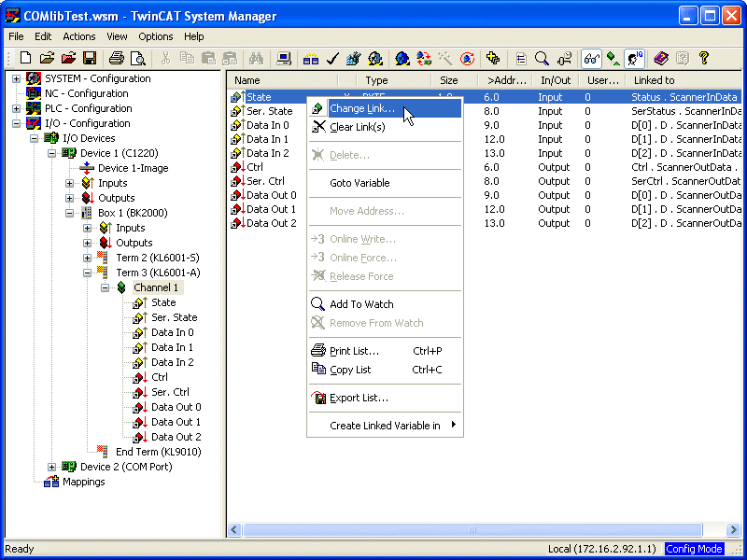Select the Device 1-Image tree node
This screenshot has width=747, height=560.
(x=133, y=168)
